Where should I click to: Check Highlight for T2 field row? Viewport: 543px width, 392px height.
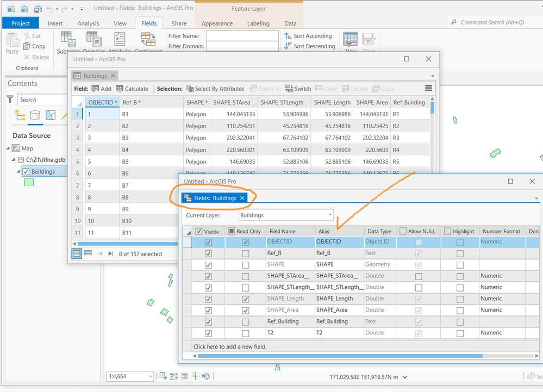point(460,333)
